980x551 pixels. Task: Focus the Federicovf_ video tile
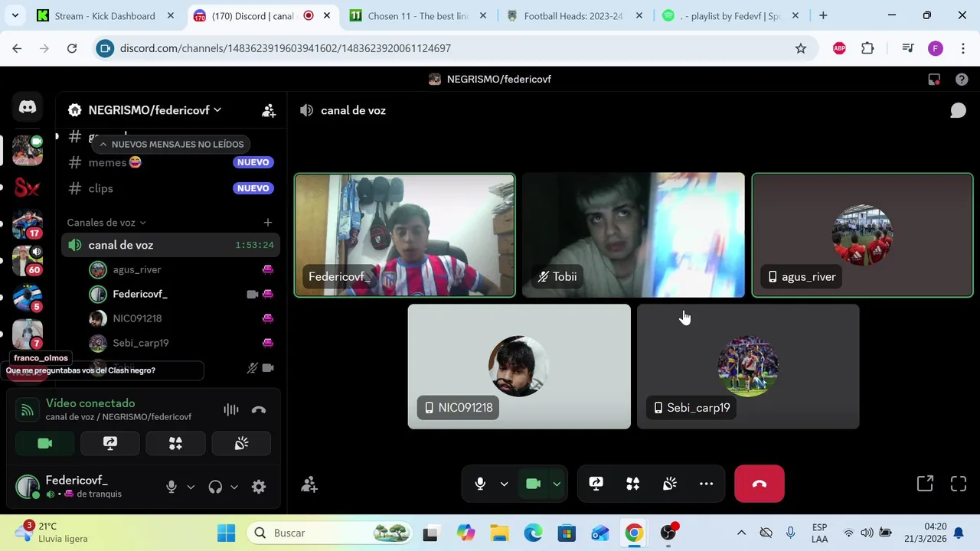[404, 235]
